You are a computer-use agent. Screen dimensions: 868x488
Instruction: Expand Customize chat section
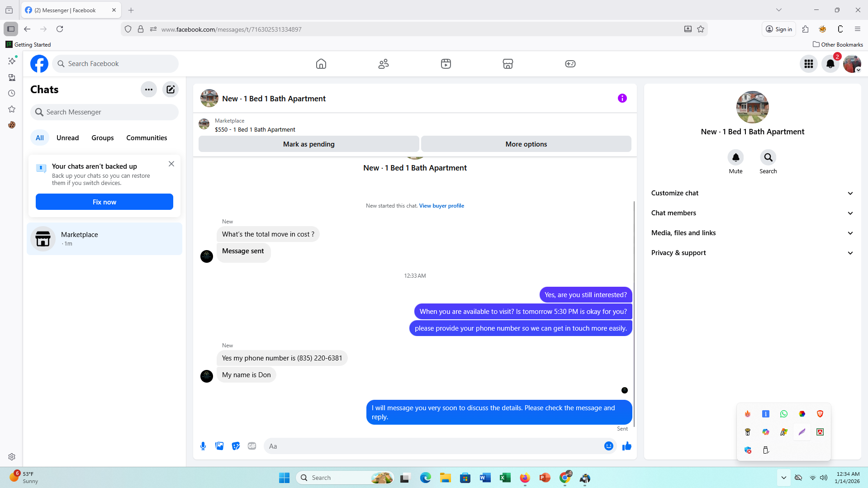(753, 193)
